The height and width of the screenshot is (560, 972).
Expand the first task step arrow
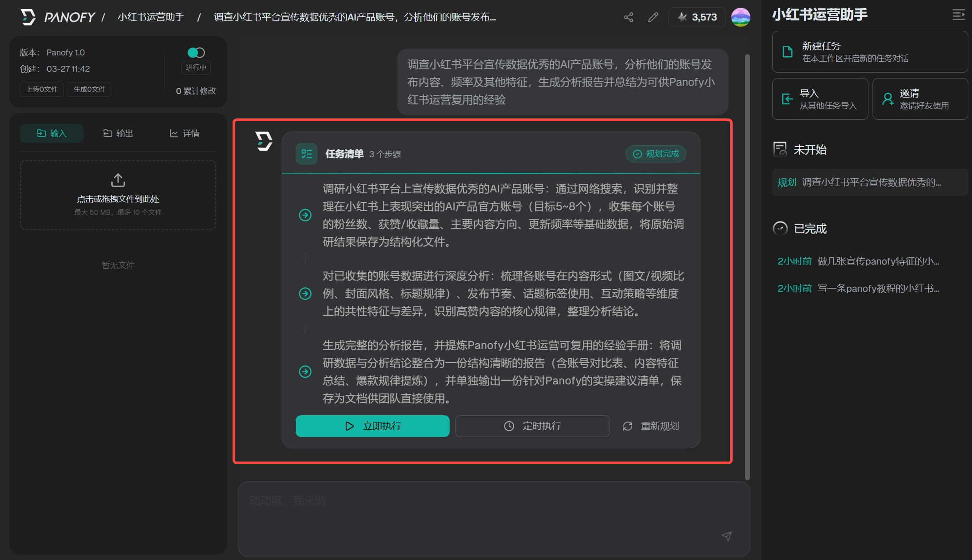pyautogui.click(x=305, y=215)
